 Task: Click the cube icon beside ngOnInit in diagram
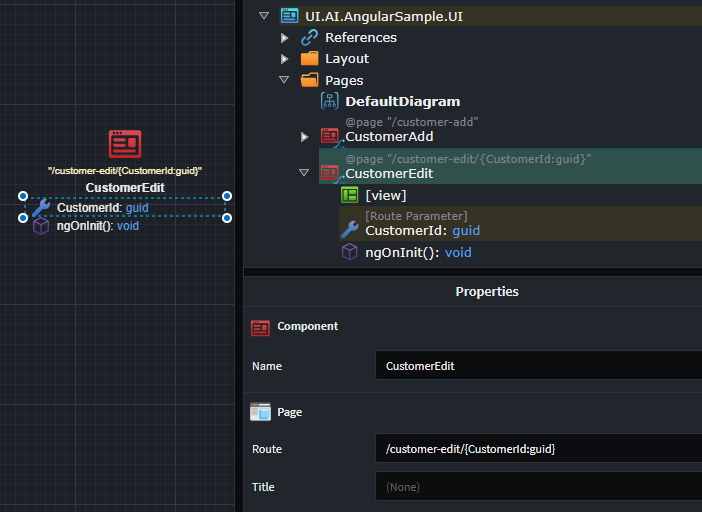(41, 226)
